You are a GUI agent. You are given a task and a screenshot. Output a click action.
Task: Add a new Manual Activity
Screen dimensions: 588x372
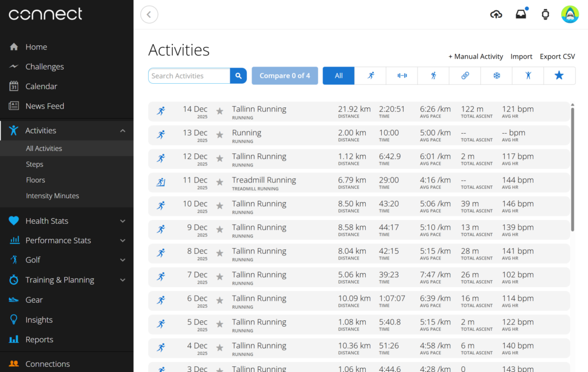pos(475,56)
